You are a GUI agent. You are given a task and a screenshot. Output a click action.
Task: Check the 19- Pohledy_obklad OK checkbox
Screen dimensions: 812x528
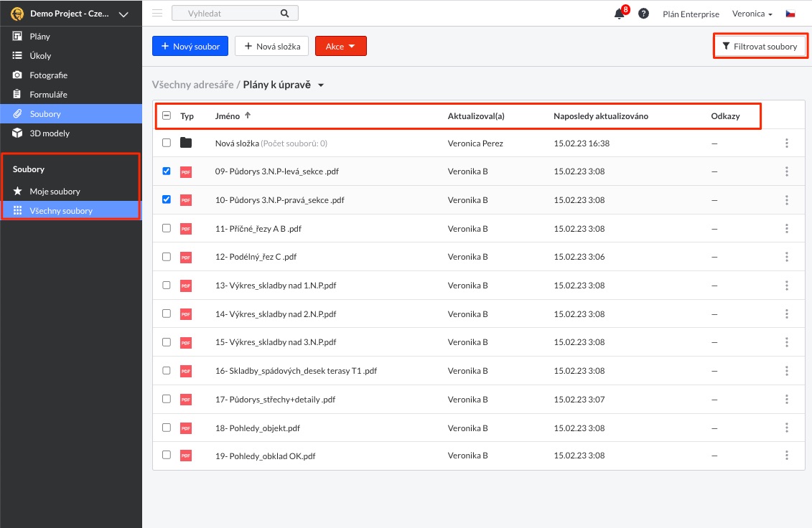[x=167, y=455]
